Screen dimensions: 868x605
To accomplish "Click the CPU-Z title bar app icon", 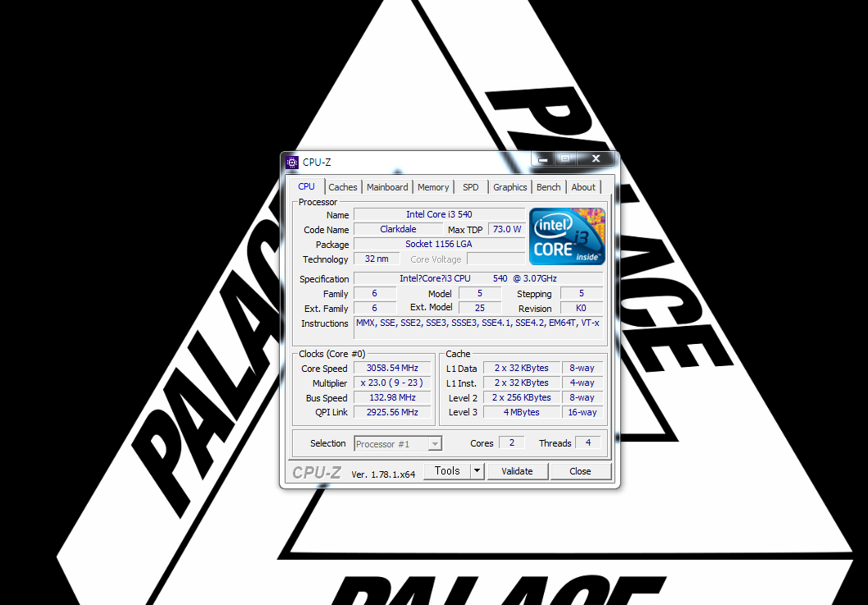I will click(292, 162).
